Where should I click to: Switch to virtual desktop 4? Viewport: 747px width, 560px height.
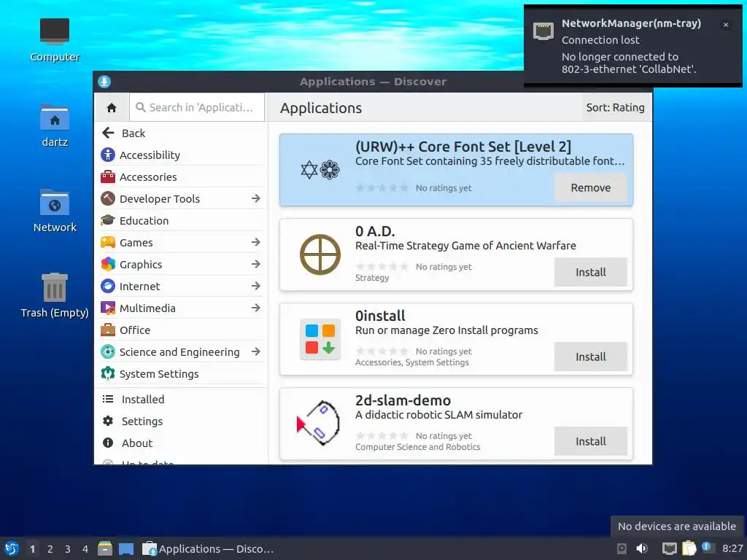pos(85,549)
